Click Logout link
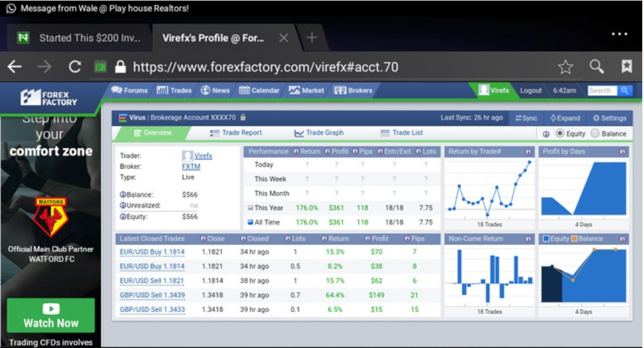The width and height of the screenshot is (644, 348). [x=531, y=91]
